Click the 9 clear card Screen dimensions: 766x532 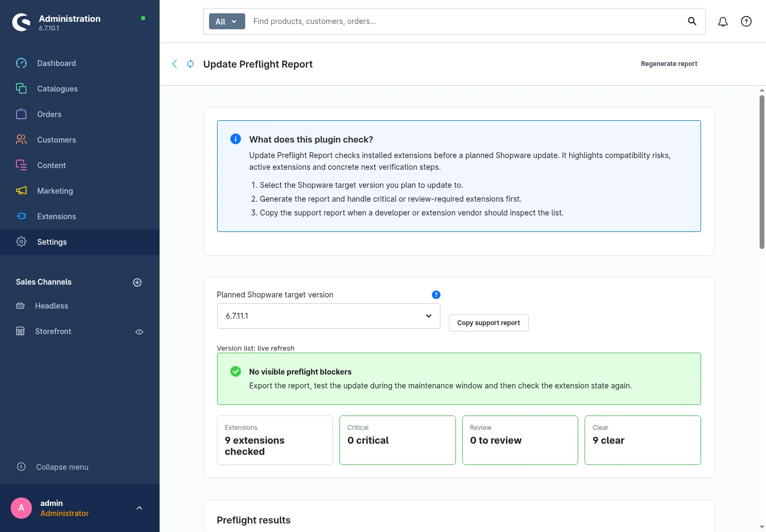click(643, 440)
